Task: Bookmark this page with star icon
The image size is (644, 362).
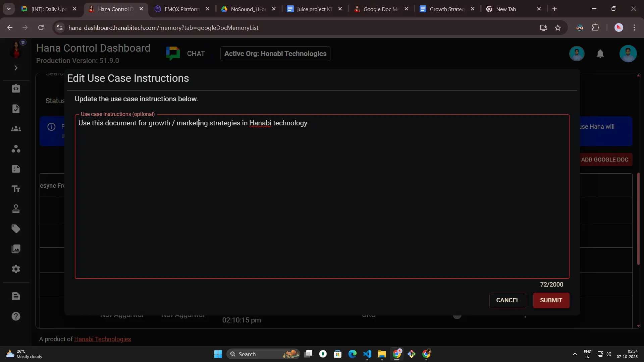Action: [558, 28]
